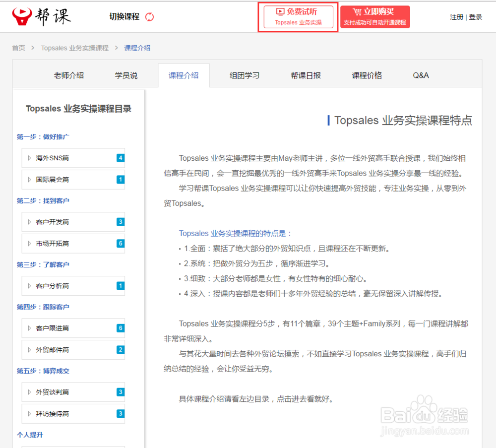Click the heading 第五步：博弈成交
This screenshot has height=448, width=496.
[x=43, y=371]
